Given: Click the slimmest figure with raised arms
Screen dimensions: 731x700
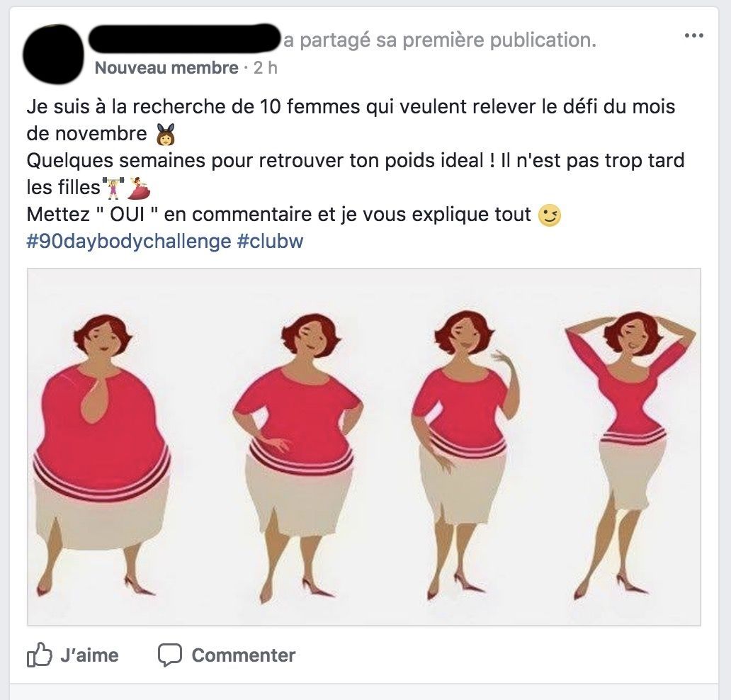Looking at the screenshot, I should (x=630, y=455).
